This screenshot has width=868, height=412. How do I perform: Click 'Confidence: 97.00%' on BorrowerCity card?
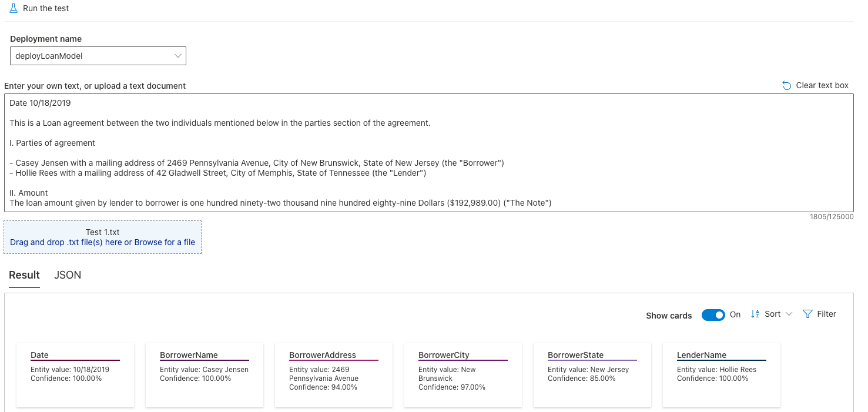coord(452,387)
